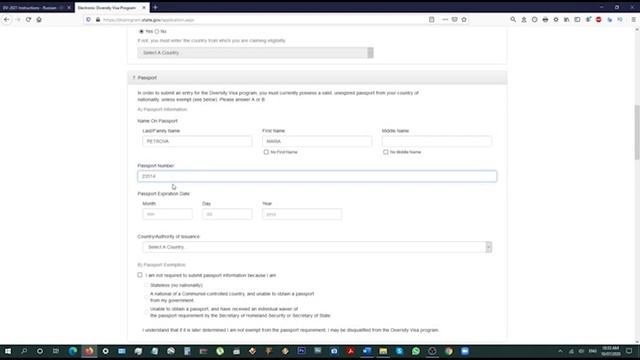This screenshot has width=640, height=360.
Task: Click the expiration Year field
Action: pyautogui.click(x=302, y=214)
